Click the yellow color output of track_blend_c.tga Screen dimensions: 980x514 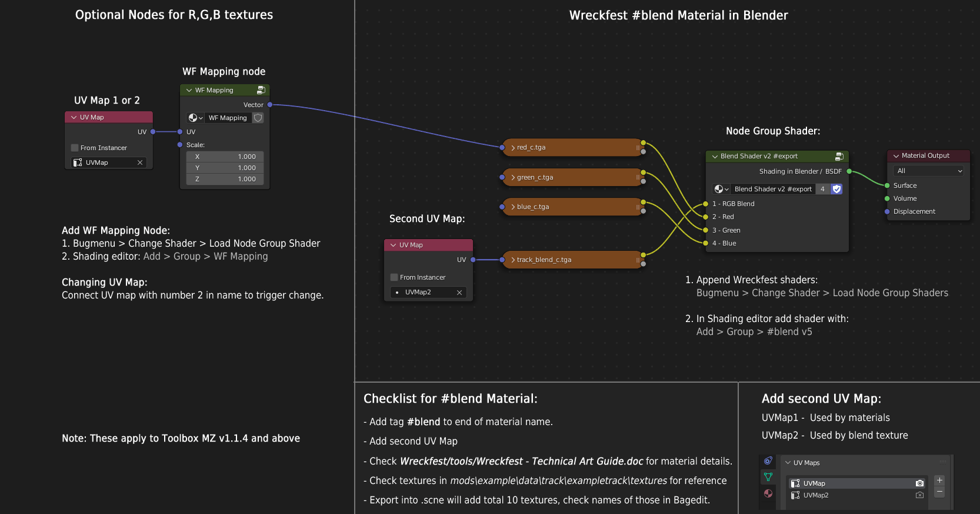(643, 255)
